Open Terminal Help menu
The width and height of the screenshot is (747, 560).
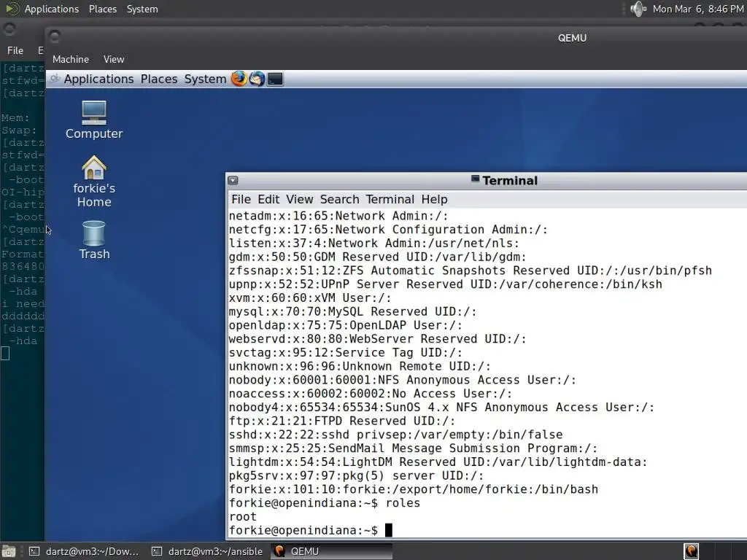click(435, 199)
